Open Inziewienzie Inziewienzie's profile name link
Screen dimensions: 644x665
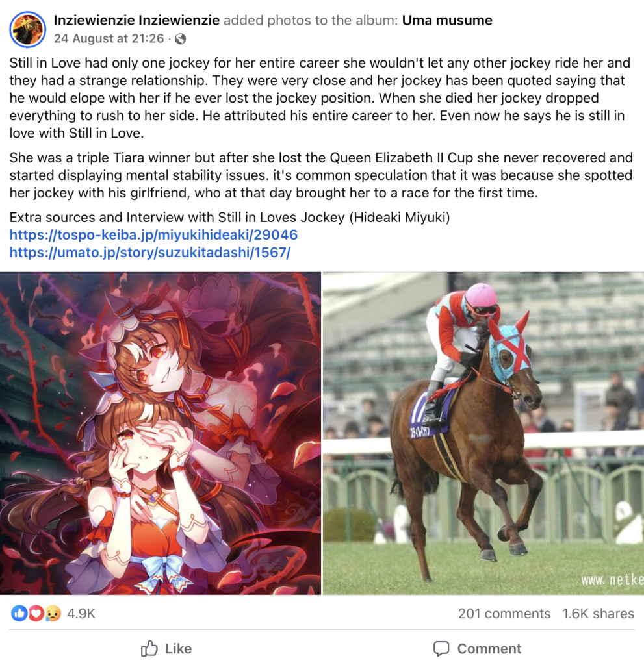(x=136, y=20)
